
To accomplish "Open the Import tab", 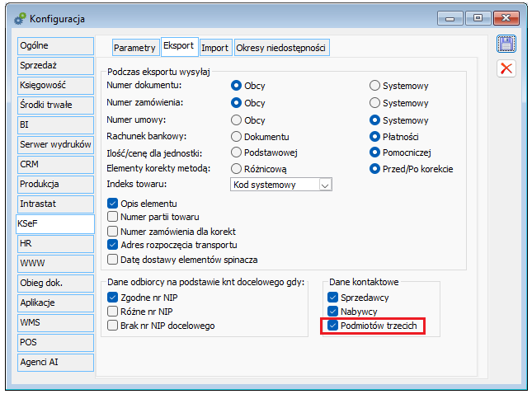I will [214, 48].
